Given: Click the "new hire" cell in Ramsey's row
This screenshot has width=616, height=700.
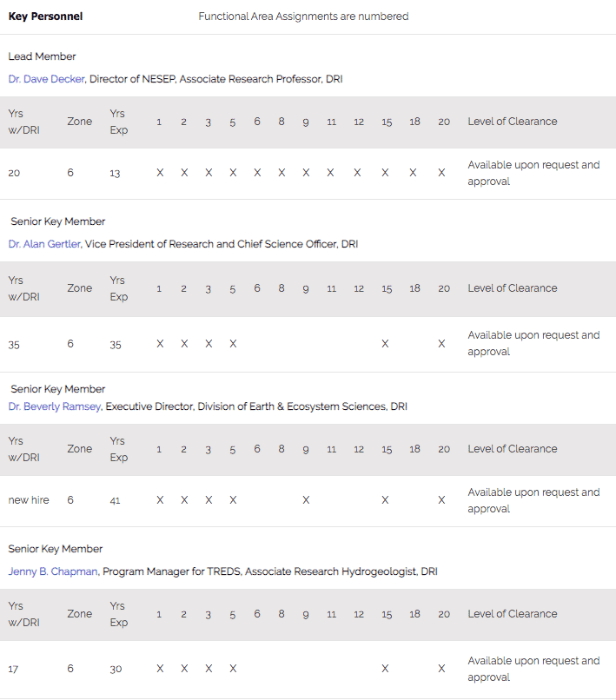Looking at the screenshot, I should (29, 500).
